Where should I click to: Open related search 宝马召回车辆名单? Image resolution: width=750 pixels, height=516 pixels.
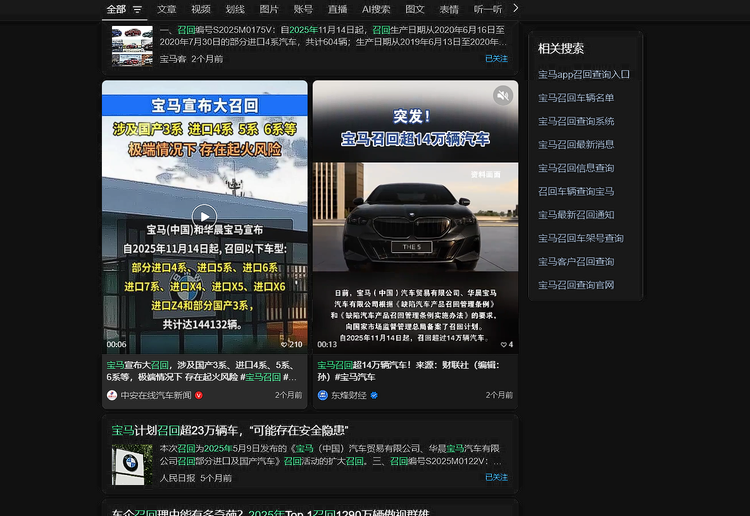(576, 97)
